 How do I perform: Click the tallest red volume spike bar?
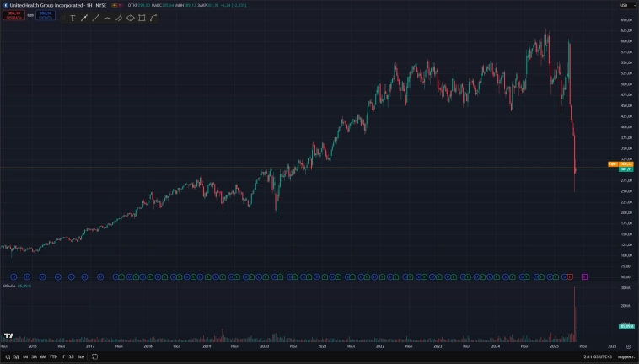[x=575, y=314]
